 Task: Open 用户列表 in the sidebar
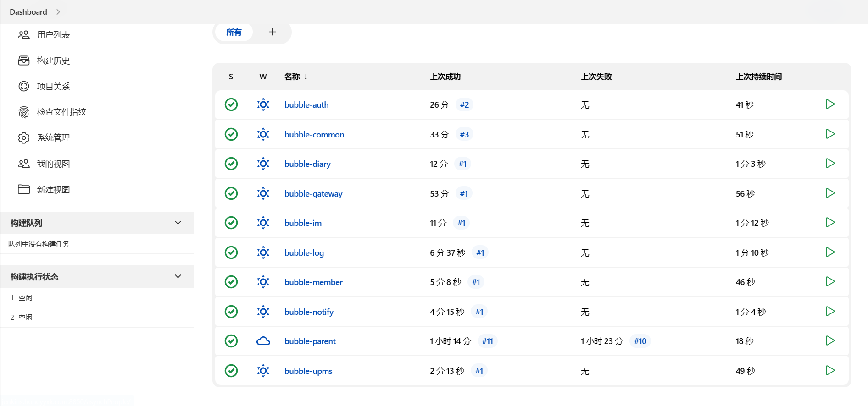(x=53, y=35)
